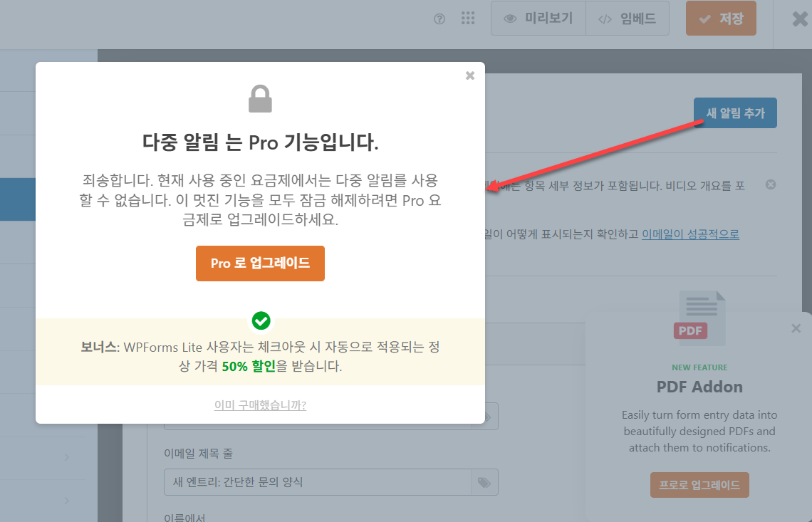The height and width of the screenshot is (522, 812).
Task: Click '프로로 업그레이드' in PDF Addon popup
Action: tap(699, 485)
